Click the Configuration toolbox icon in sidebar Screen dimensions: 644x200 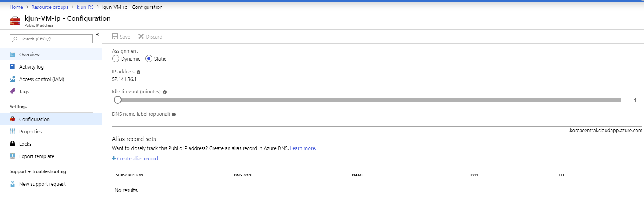click(x=12, y=119)
